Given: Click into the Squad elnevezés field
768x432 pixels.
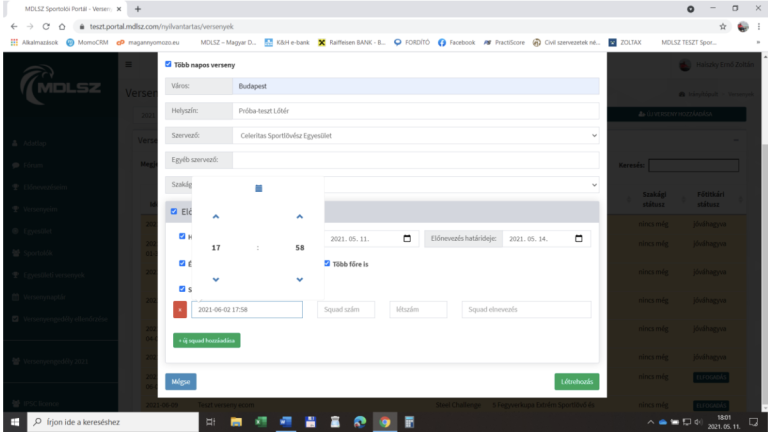Looking at the screenshot, I should [526, 310].
